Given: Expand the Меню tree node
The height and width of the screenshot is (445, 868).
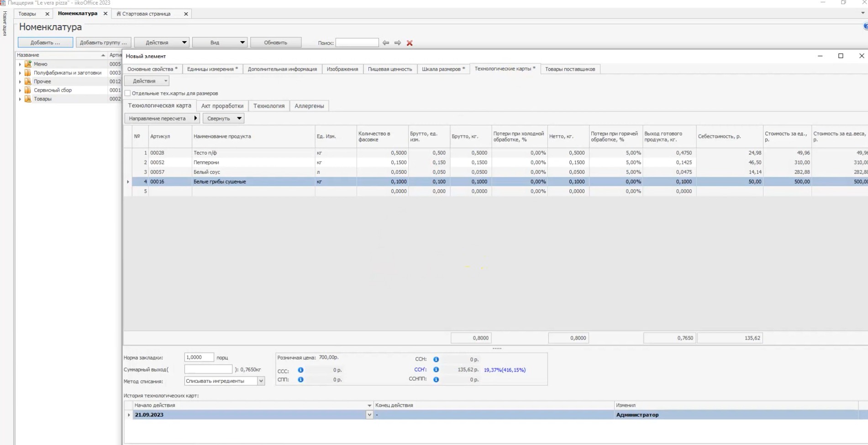Looking at the screenshot, I should coord(20,64).
